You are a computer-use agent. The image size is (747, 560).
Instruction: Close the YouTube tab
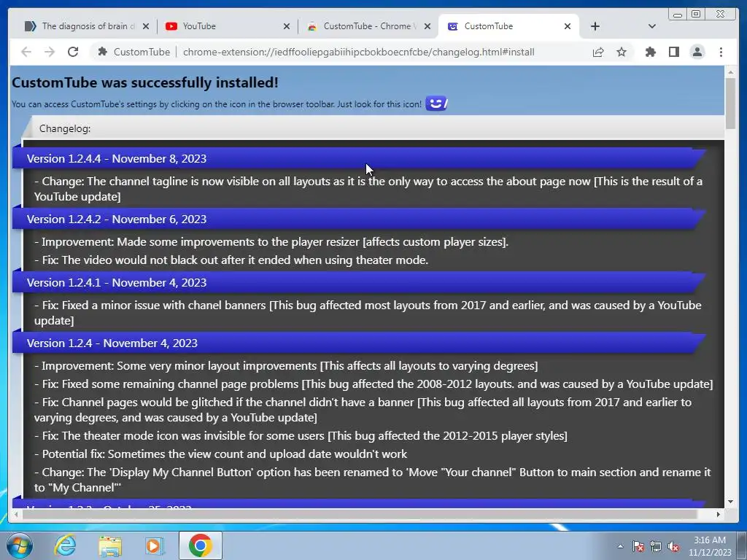coord(286,26)
